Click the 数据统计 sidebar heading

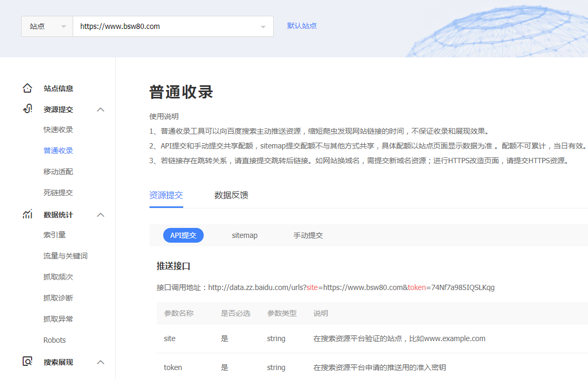pyautogui.click(x=58, y=215)
